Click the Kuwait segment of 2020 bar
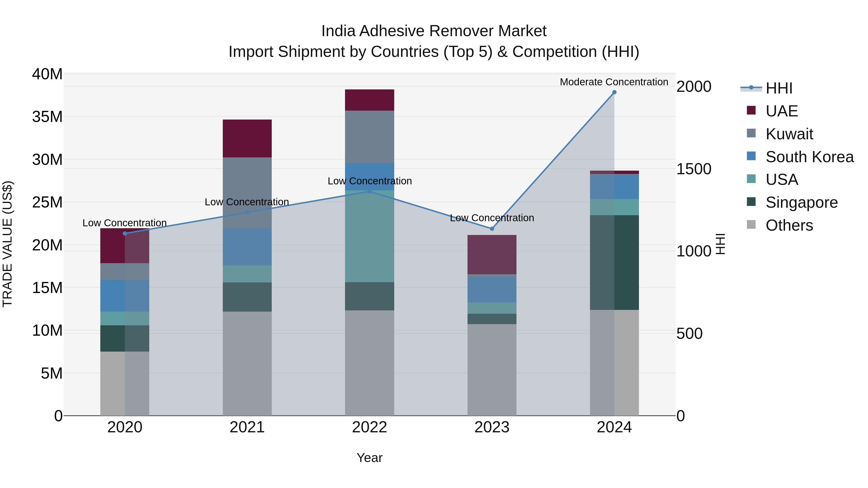 click(125, 271)
